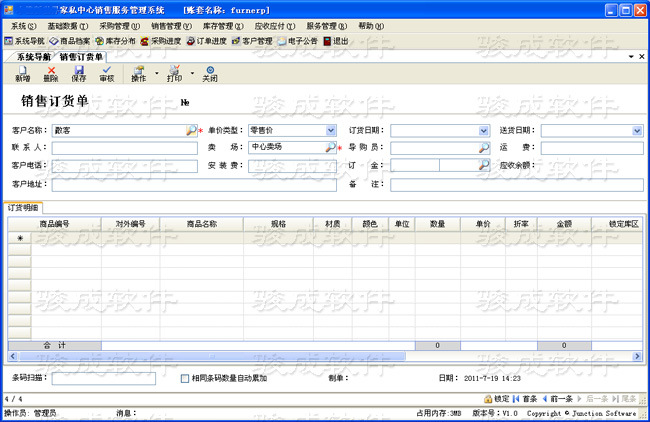The width and height of the screenshot is (650, 422).
Task: Open 库存分布 shortcut
Action: point(115,41)
